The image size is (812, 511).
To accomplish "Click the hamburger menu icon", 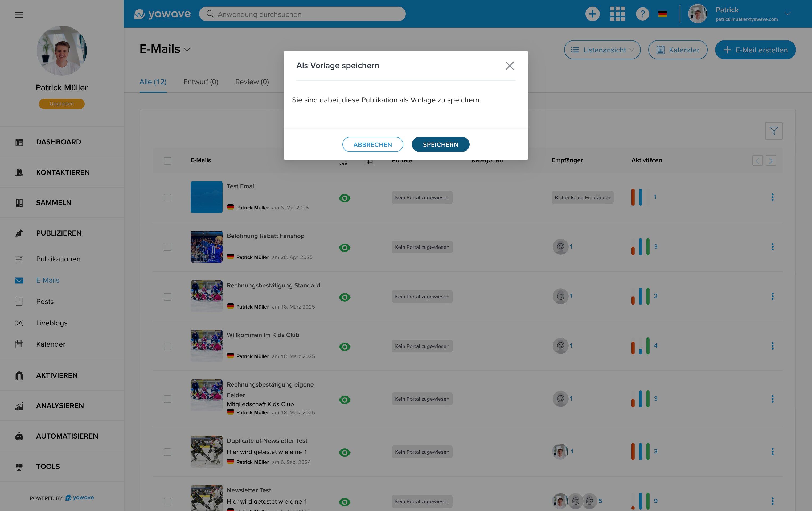I will (x=19, y=15).
